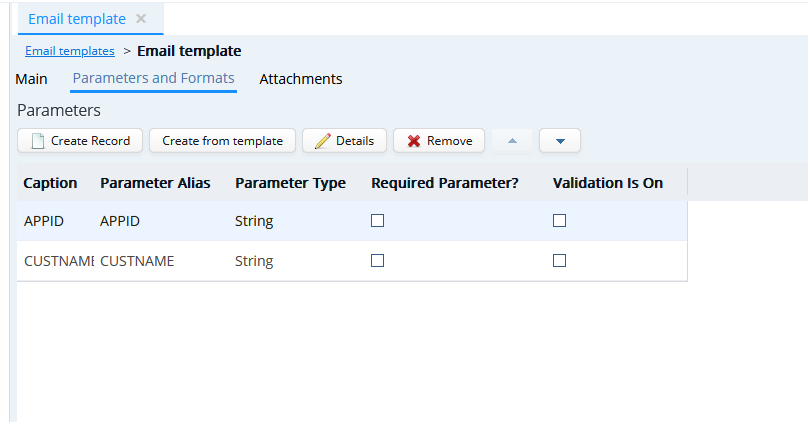
Task: Toggle Validation Is On for CUSTNAME
Action: coord(560,261)
